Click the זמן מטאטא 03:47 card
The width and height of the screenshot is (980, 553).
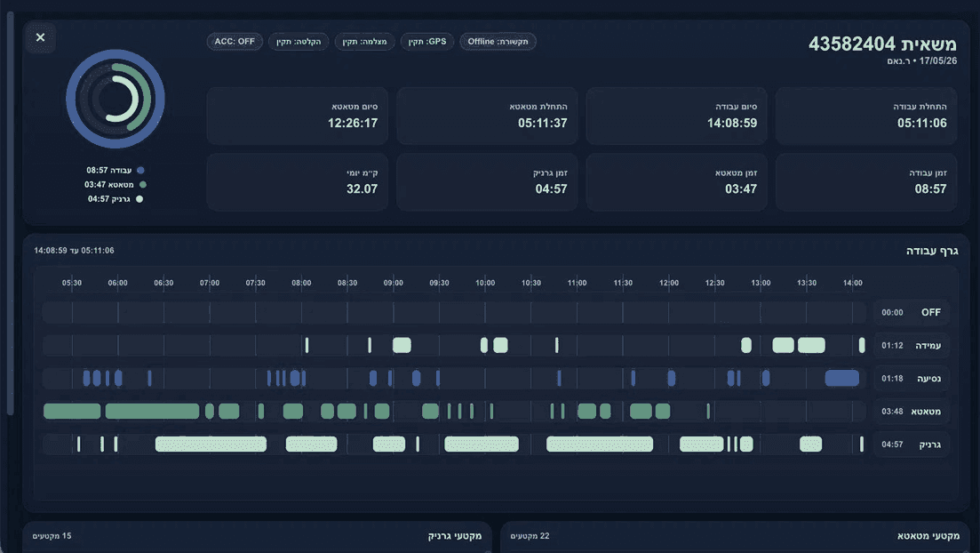(x=676, y=182)
